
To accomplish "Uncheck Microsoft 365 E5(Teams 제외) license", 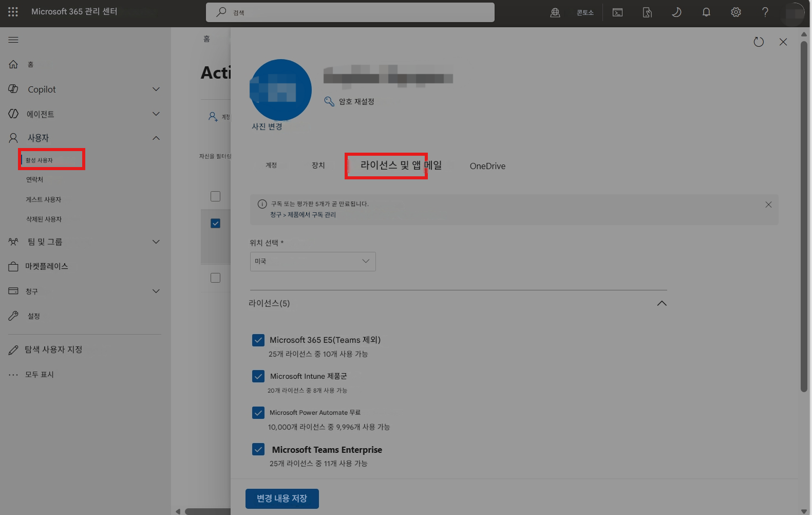I will (258, 340).
